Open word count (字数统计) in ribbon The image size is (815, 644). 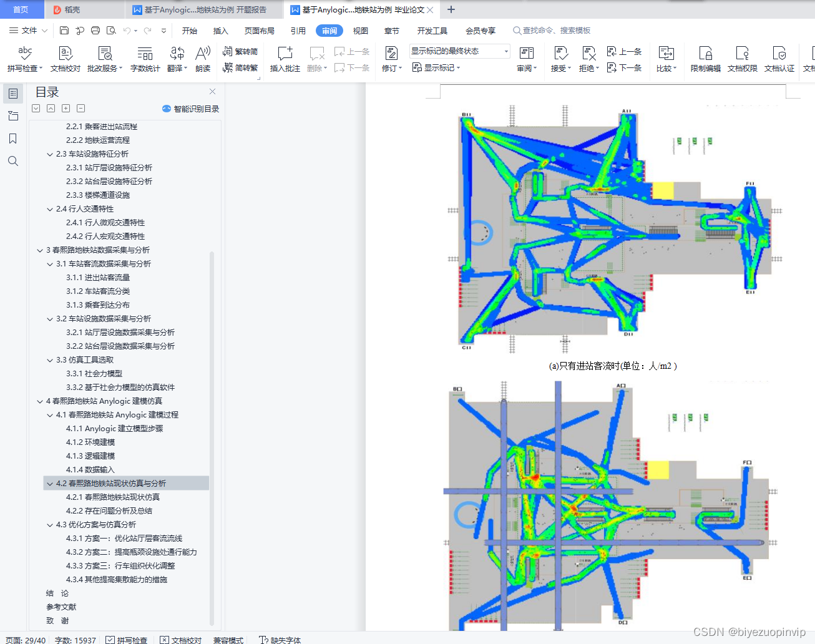point(145,59)
